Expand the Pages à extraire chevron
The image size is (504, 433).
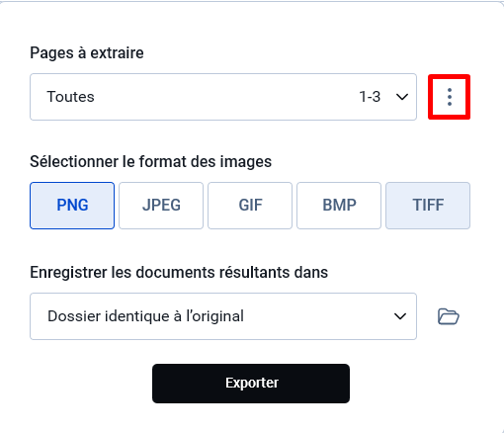click(x=402, y=97)
